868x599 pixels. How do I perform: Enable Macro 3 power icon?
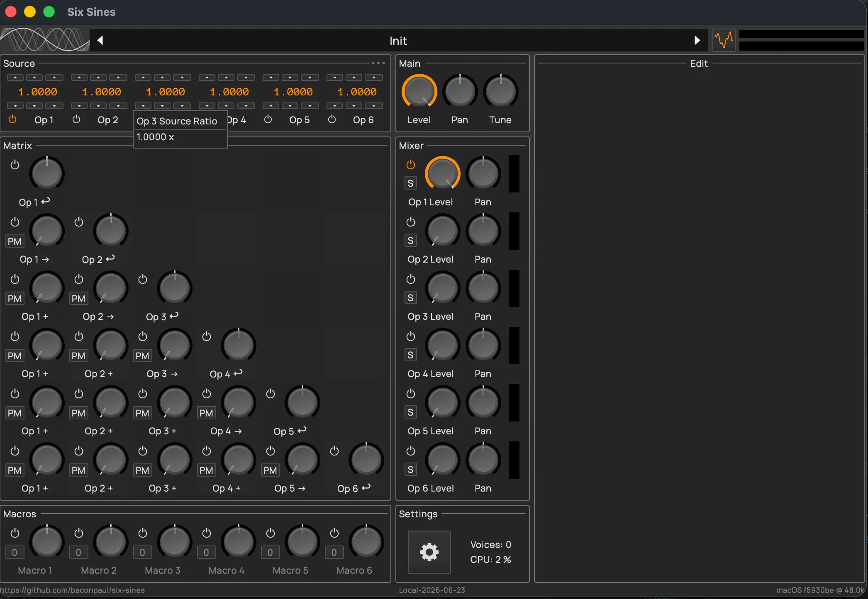coord(143,533)
